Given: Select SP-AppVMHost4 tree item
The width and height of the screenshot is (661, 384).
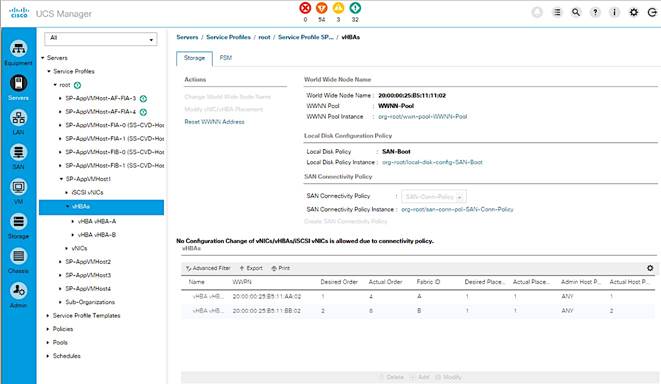Looking at the screenshot, I should click(88, 289).
